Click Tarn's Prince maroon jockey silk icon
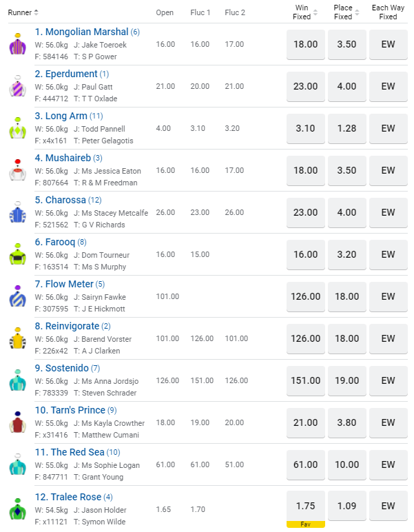Screen dimensions: 414x532 pos(17,422)
